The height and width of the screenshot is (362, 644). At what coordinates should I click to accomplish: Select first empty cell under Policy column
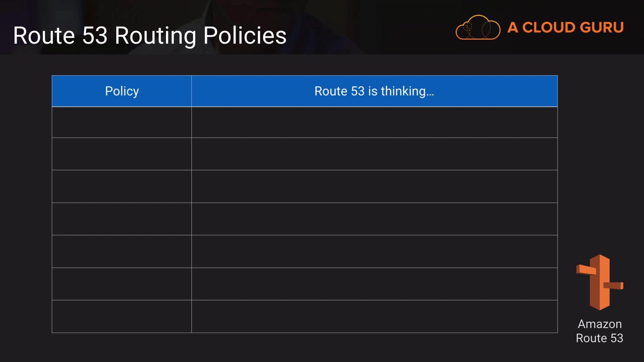pyautogui.click(x=122, y=122)
